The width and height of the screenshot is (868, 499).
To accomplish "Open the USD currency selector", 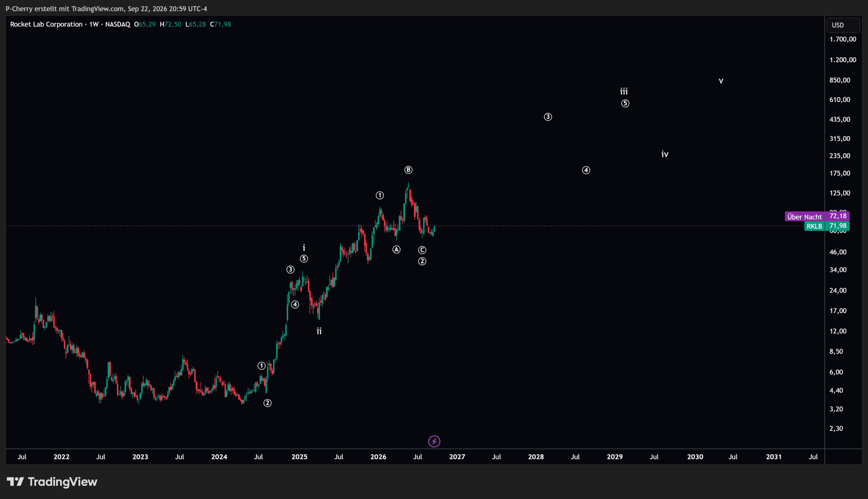I will 843,25.
